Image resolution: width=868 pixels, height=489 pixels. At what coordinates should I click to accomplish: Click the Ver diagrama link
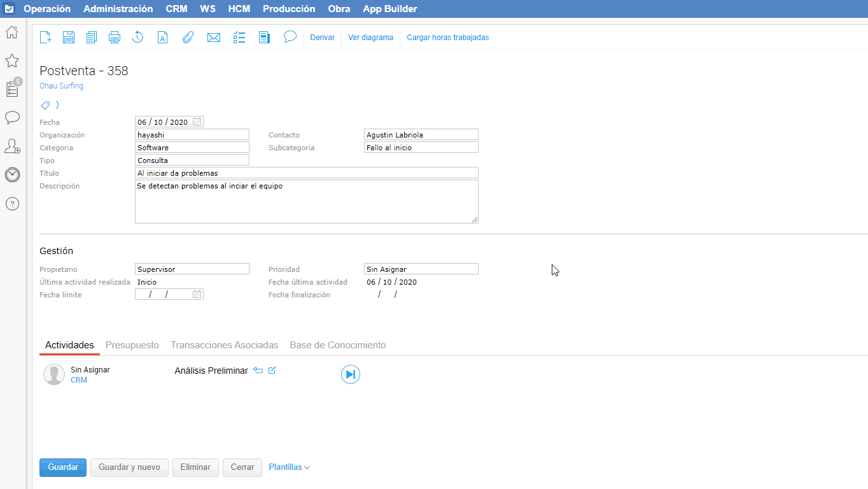click(x=370, y=38)
